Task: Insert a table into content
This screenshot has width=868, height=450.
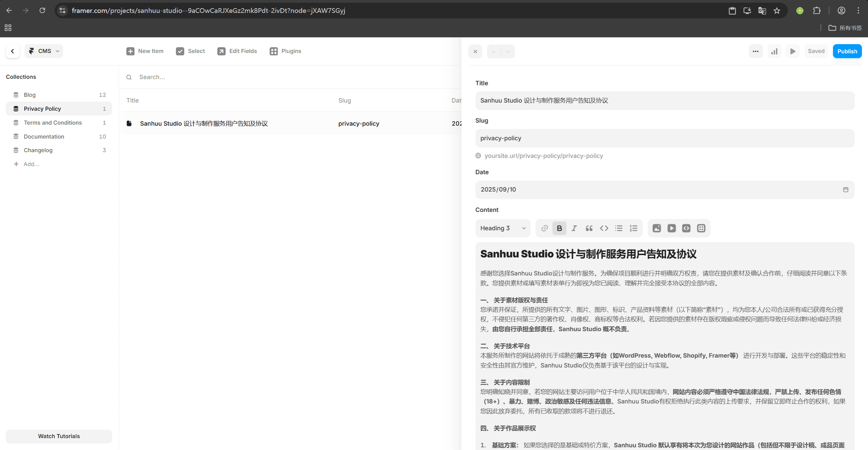Action: pos(701,228)
